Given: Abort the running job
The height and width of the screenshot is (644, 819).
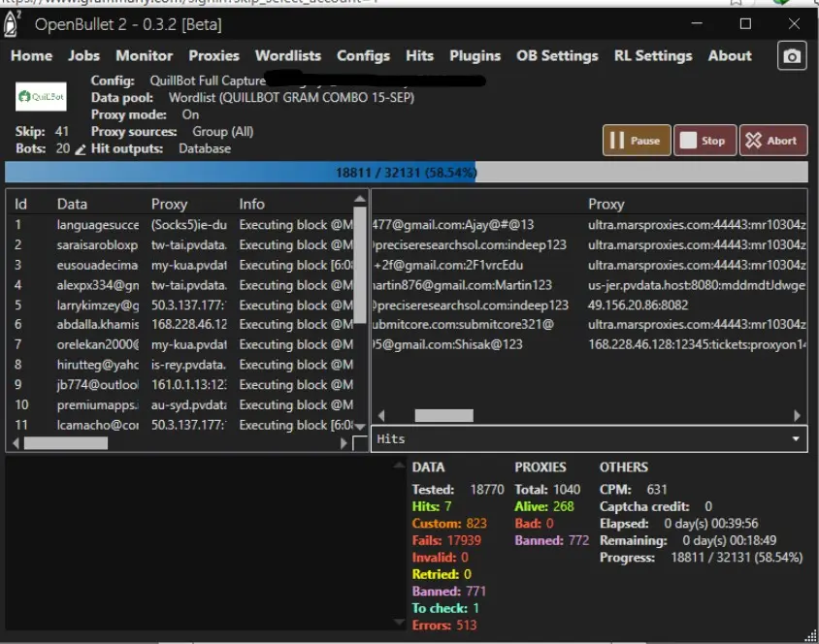Looking at the screenshot, I should click(773, 141).
